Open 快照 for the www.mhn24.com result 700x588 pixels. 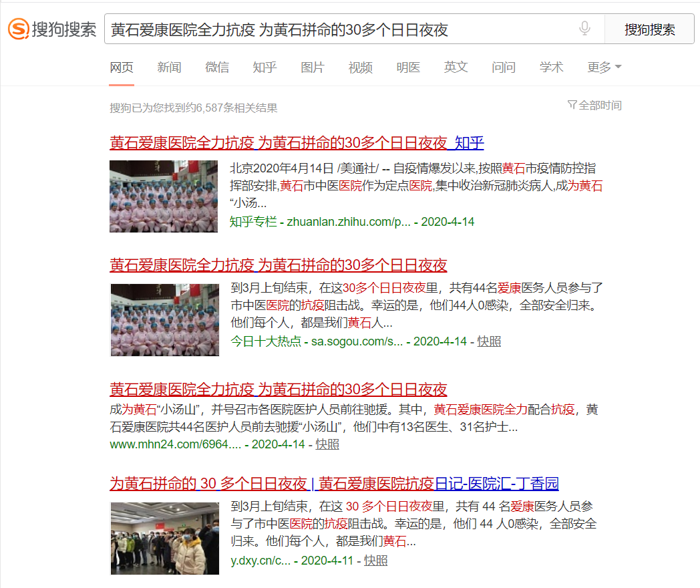coord(327,444)
